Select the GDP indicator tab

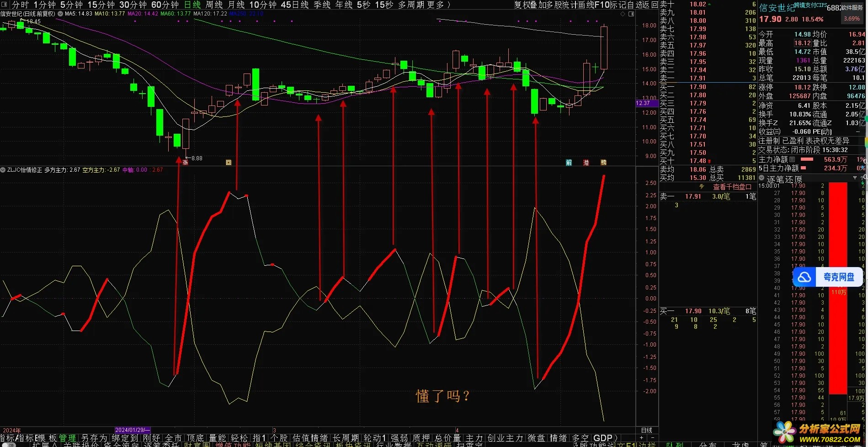pyautogui.click(x=603, y=438)
